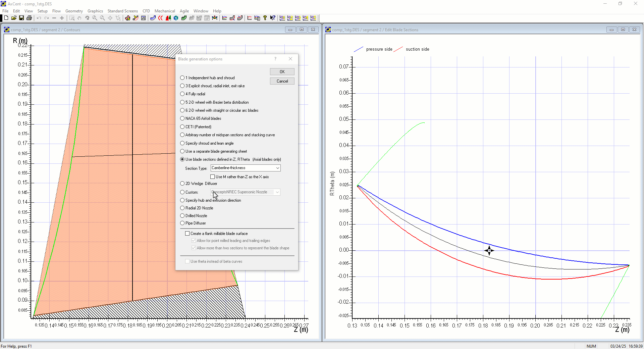Click the context help arrow-question icon
This screenshot has width=644, height=349.
point(273,18)
